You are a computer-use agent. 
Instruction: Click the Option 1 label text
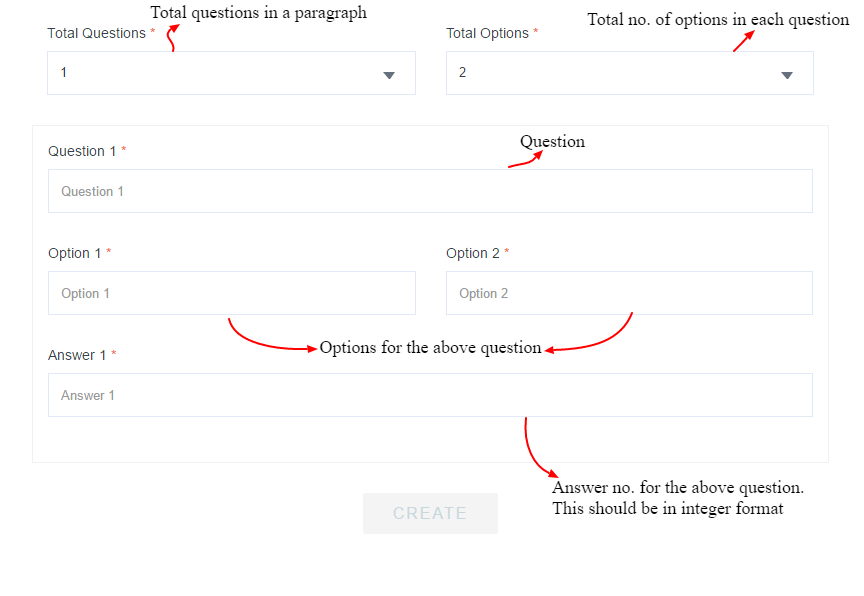coord(74,253)
